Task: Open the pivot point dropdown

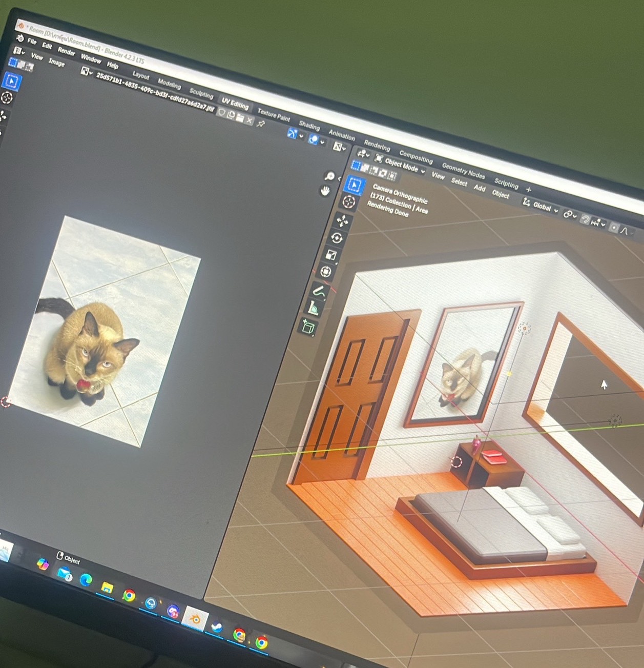Action: [569, 215]
